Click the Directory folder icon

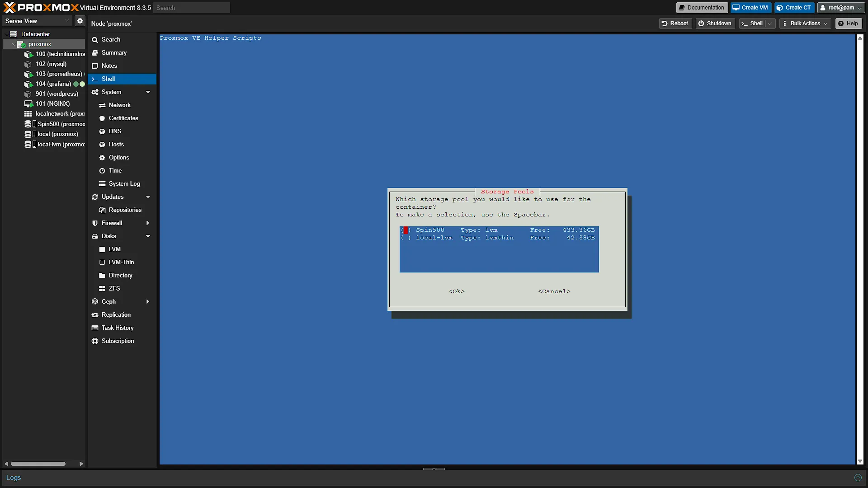click(x=102, y=276)
